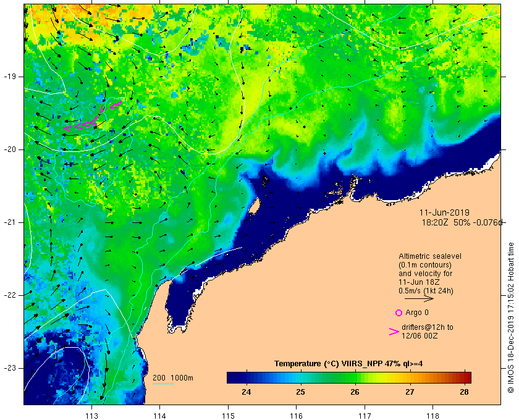Viewport: 519px width, 420px height.
Task: Click the longitude axis label 115
Action: tap(228, 416)
